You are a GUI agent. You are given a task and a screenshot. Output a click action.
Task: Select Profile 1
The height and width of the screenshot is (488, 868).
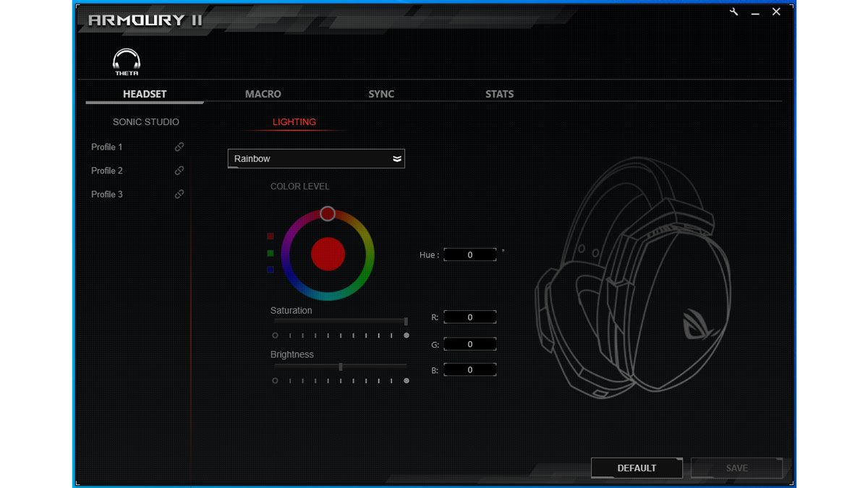(x=107, y=147)
